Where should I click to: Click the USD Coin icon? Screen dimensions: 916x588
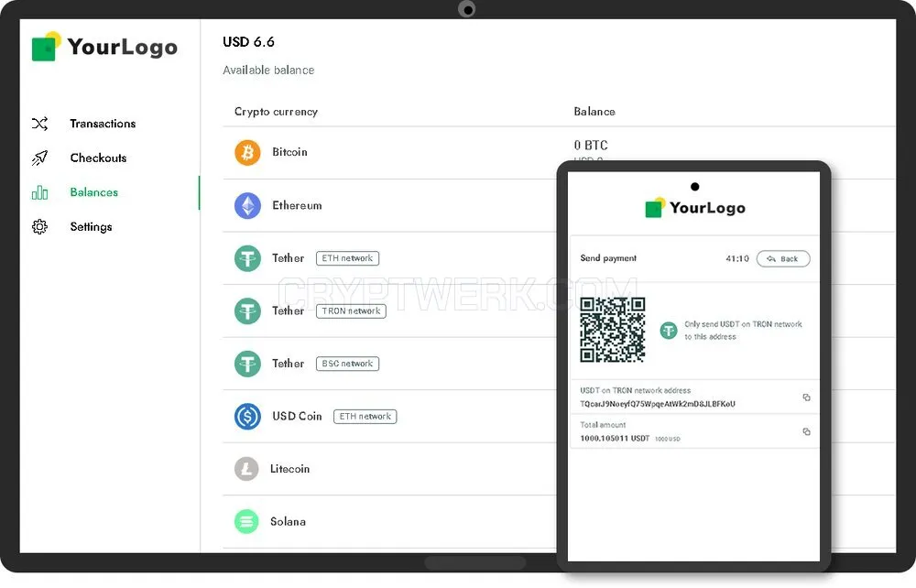coord(247,417)
